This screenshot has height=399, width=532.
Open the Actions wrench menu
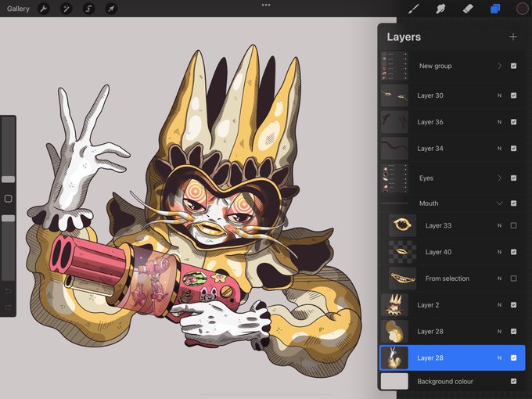44,9
